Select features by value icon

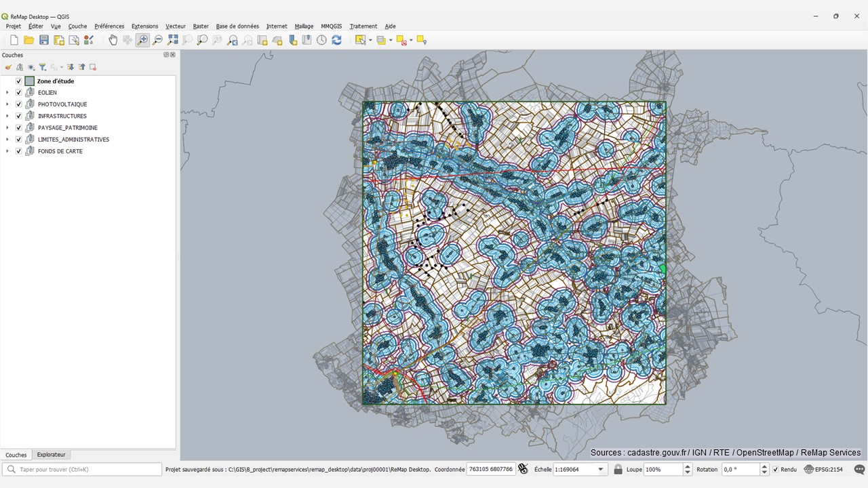tap(381, 41)
